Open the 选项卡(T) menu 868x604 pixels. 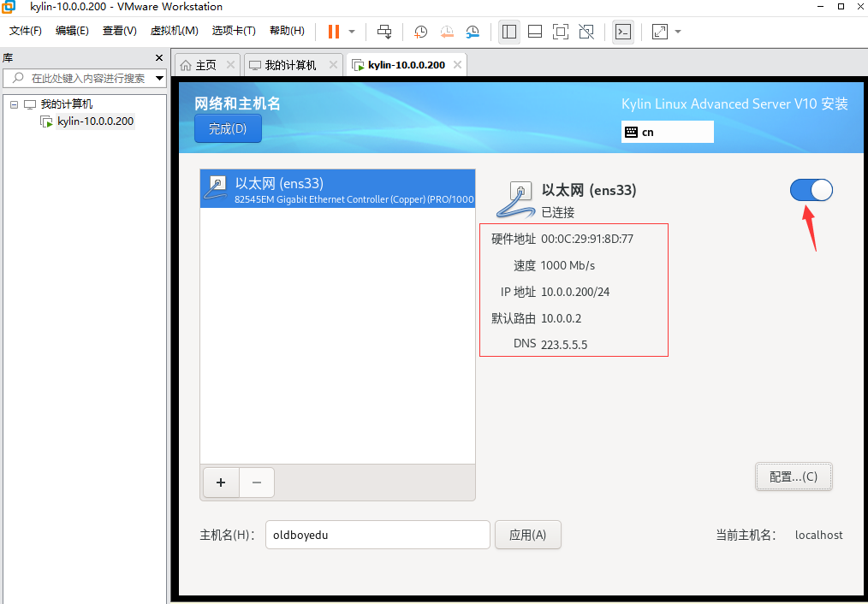point(234,31)
